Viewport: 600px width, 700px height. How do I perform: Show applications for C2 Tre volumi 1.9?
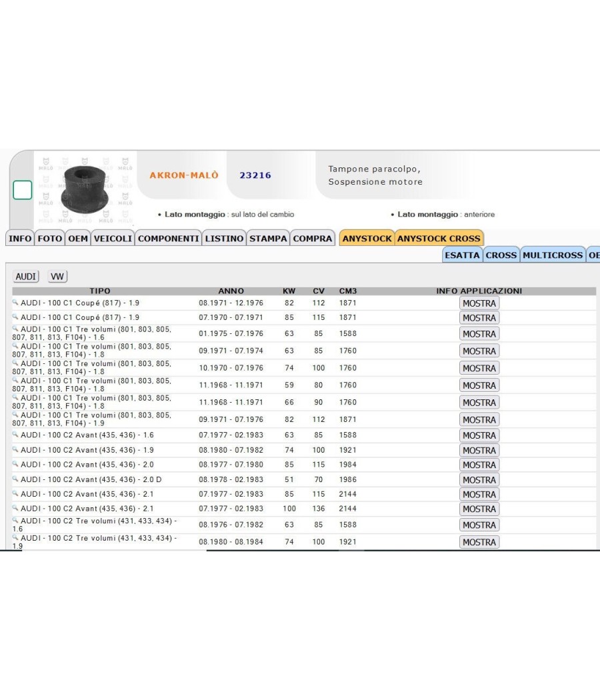pos(479,542)
